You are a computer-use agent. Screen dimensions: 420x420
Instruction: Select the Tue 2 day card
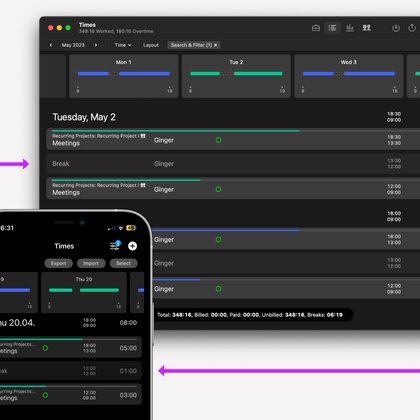tap(236, 76)
